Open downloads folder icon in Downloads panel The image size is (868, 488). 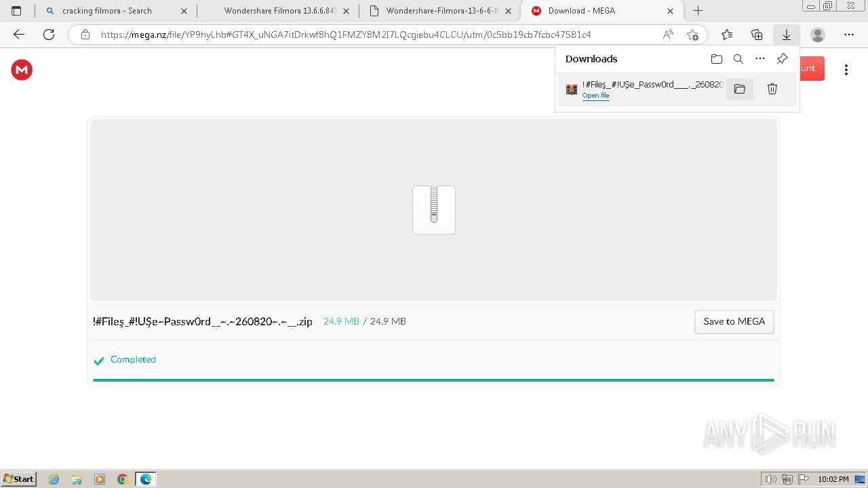pyautogui.click(x=717, y=59)
